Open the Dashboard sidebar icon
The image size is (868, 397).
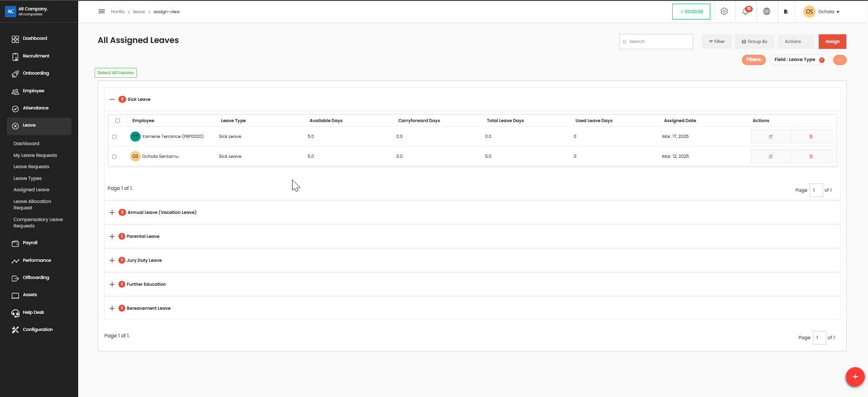[x=15, y=39]
